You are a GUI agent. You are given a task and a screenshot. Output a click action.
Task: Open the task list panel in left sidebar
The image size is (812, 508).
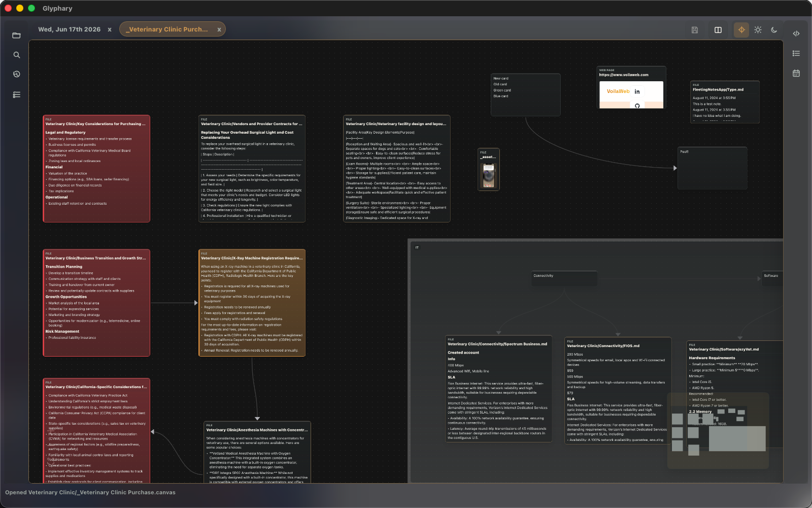pyautogui.click(x=16, y=94)
